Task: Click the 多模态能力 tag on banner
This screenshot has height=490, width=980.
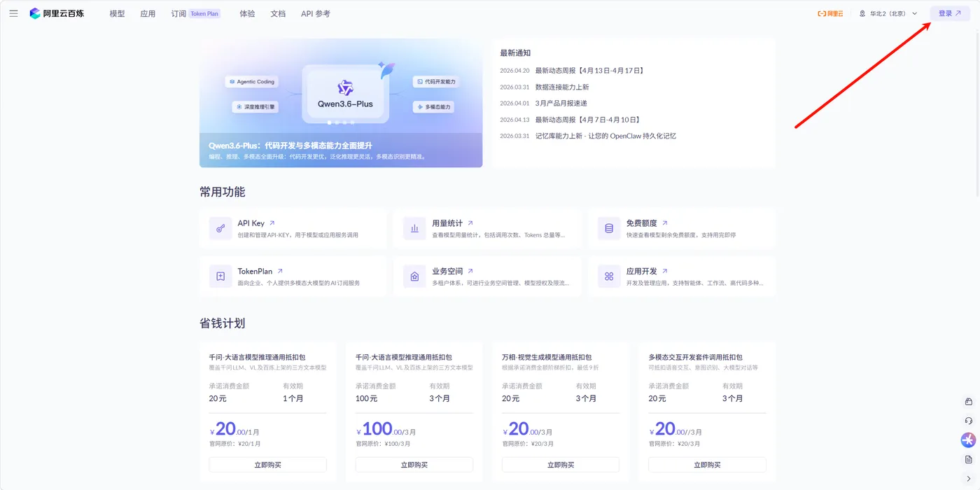Action: (433, 107)
